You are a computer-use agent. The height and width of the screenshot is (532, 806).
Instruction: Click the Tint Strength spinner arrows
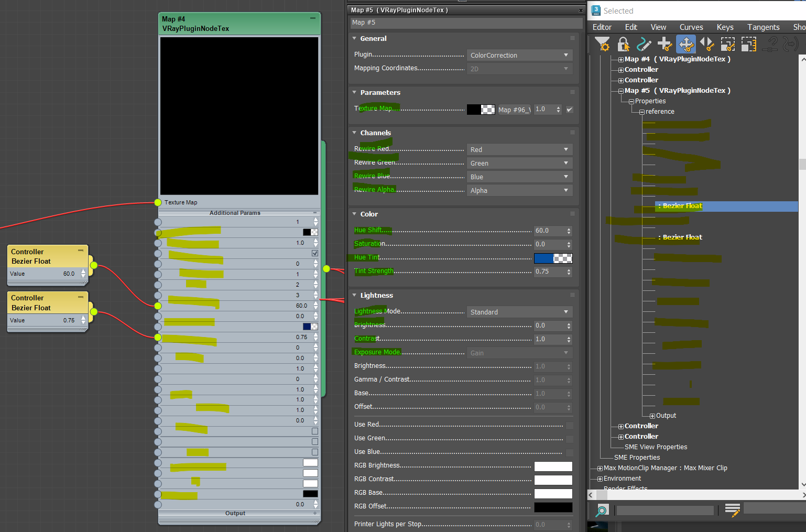pyautogui.click(x=569, y=272)
